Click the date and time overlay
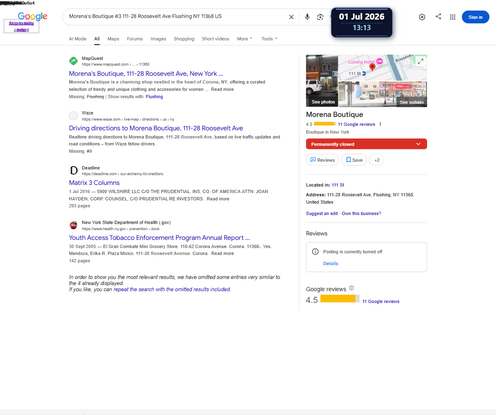 pyautogui.click(x=362, y=22)
